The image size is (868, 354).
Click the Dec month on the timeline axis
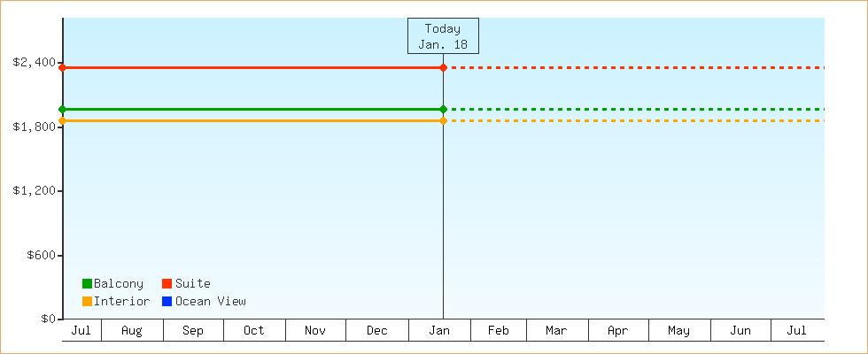point(377,331)
